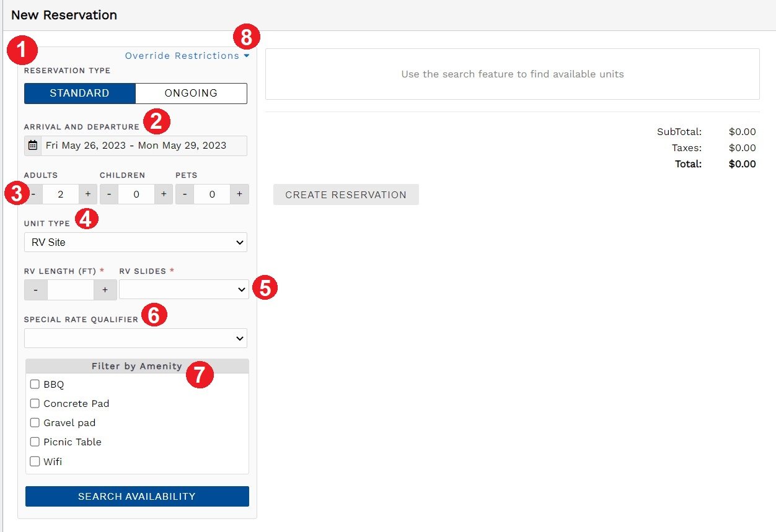776x532 pixels.
Task: Click the RV Length input field
Action: click(70, 289)
